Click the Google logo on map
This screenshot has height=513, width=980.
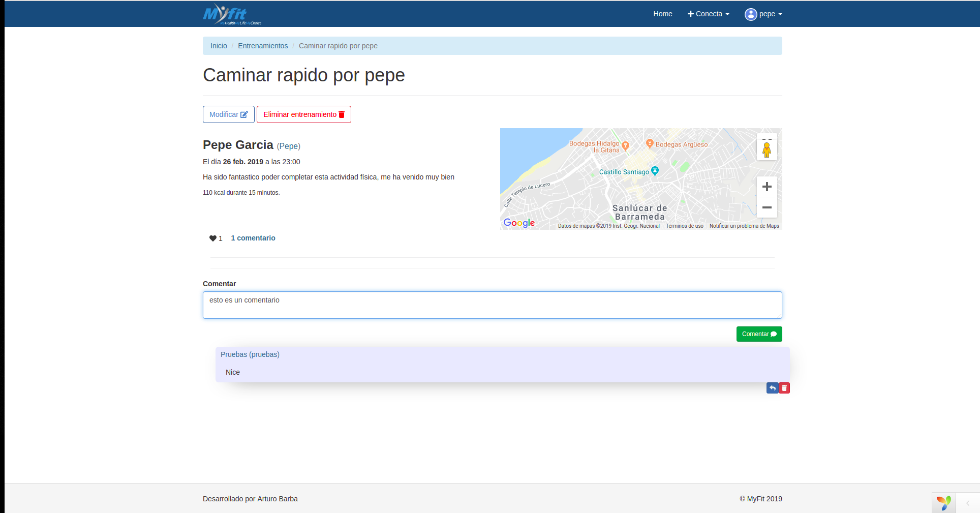click(519, 223)
